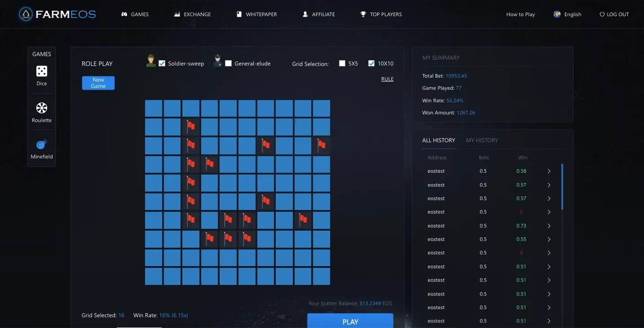Viewport: 644px width, 328px height.
Task: Click the Address column header
Action: coord(437,157)
